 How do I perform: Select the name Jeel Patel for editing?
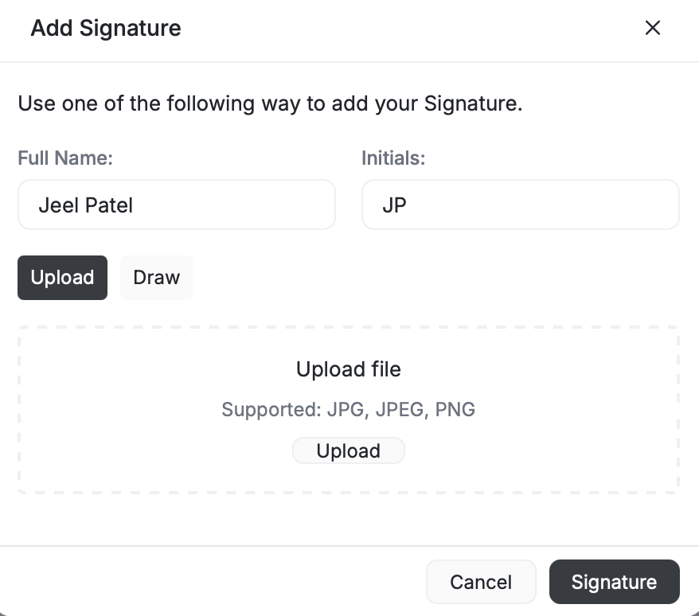click(84, 205)
